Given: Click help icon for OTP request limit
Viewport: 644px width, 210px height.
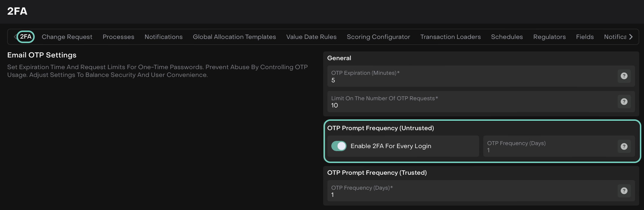Looking at the screenshot, I should (x=624, y=101).
